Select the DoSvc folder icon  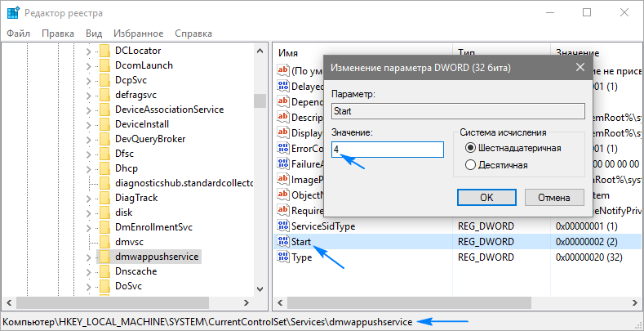tap(105, 286)
